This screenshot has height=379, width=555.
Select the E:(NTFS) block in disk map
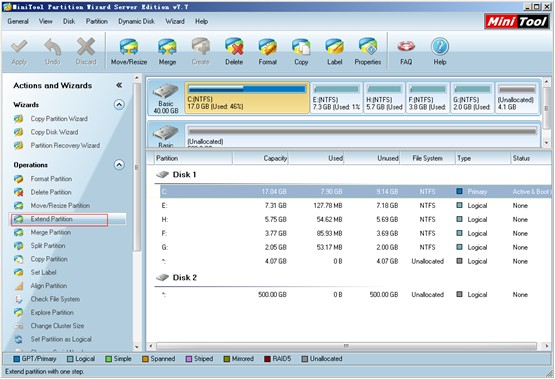[x=337, y=98]
